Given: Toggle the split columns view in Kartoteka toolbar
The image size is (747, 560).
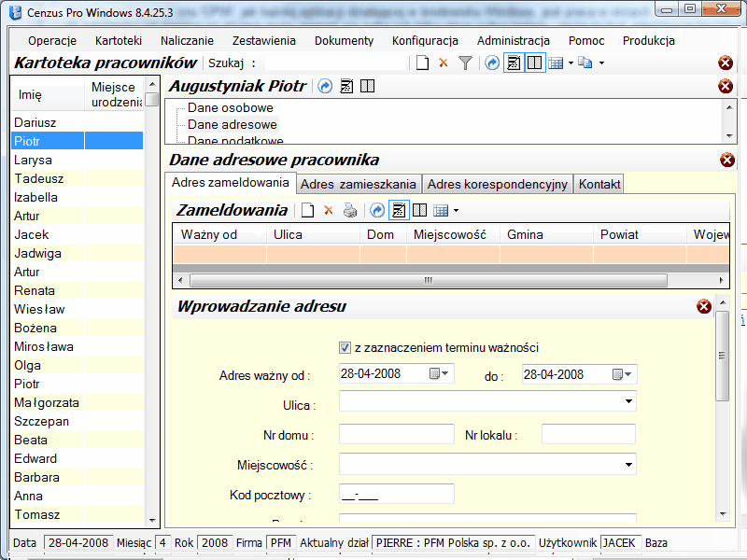Looking at the screenshot, I should 534,63.
